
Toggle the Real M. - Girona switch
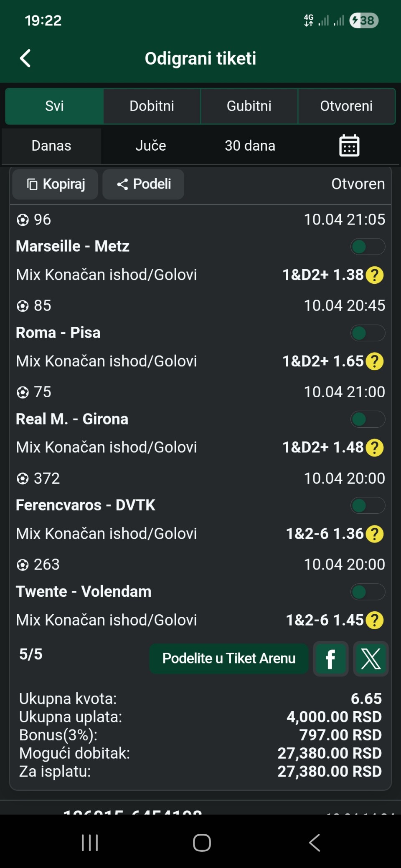coord(368,419)
